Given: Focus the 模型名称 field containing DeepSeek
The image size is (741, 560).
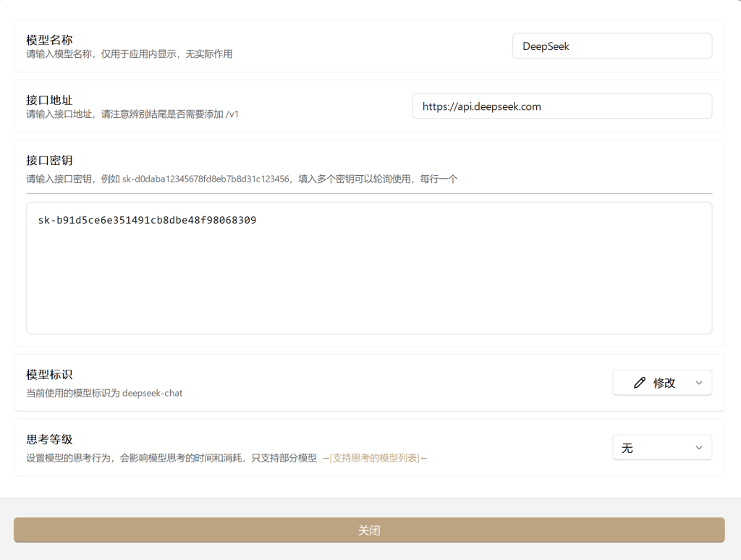Looking at the screenshot, I should (611, 46).
